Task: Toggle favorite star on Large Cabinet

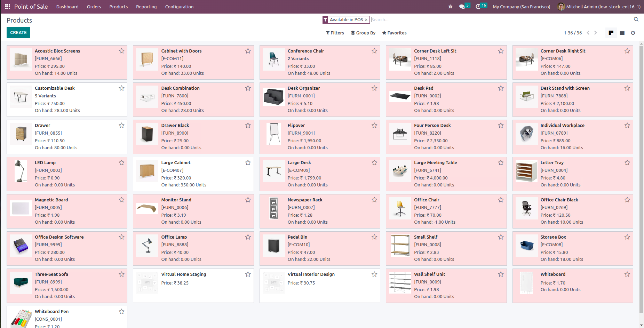Action: click(x=248, y=163)
